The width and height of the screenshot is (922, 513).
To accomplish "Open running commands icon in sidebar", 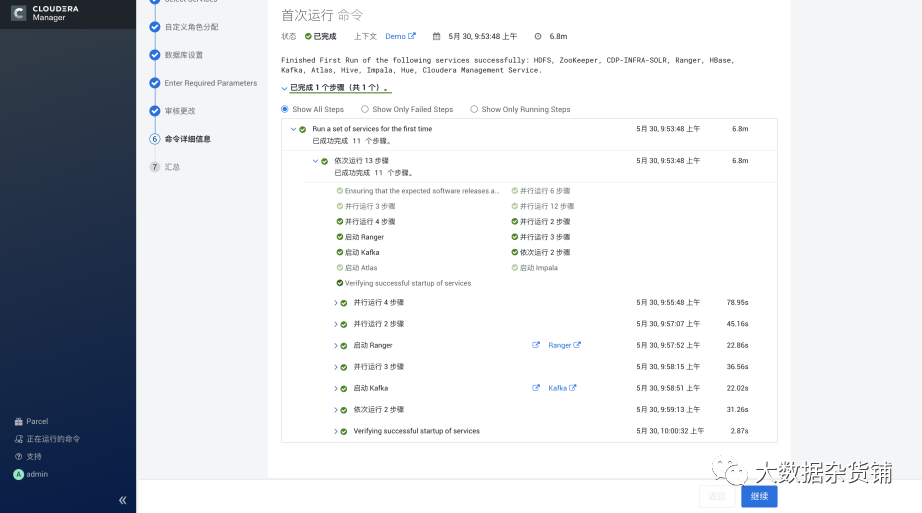I will (x=18, y=439).
